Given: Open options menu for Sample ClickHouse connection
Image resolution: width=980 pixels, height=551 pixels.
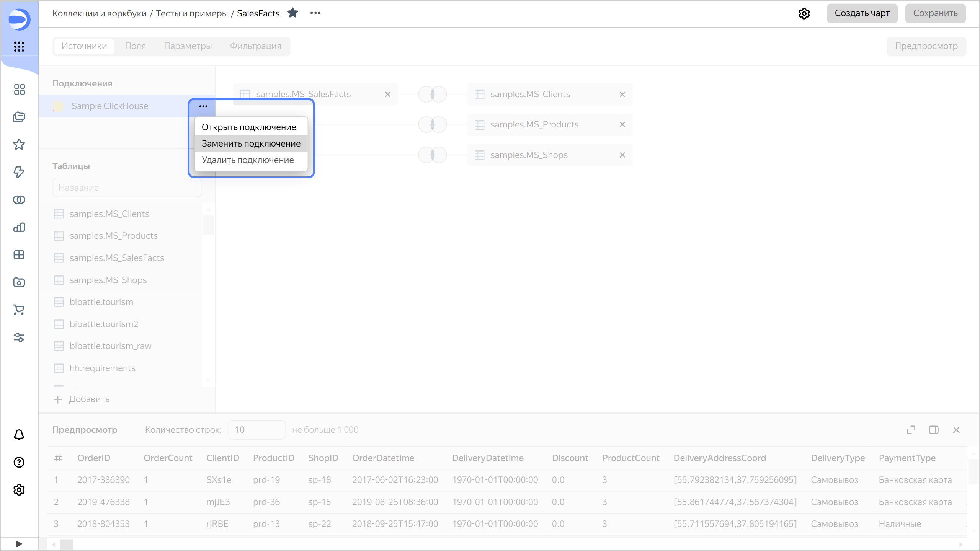Looking at the screenshot, I should point(203,106).
